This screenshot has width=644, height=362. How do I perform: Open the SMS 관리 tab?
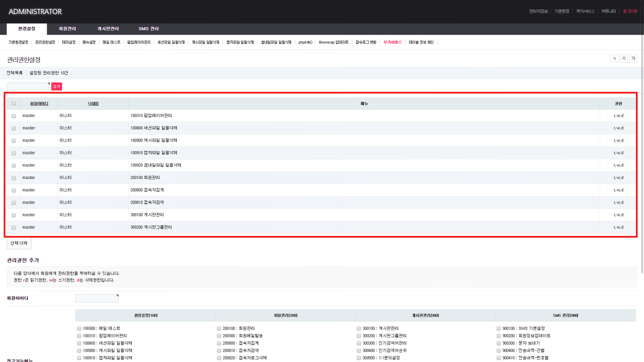[x=149, y=29]
